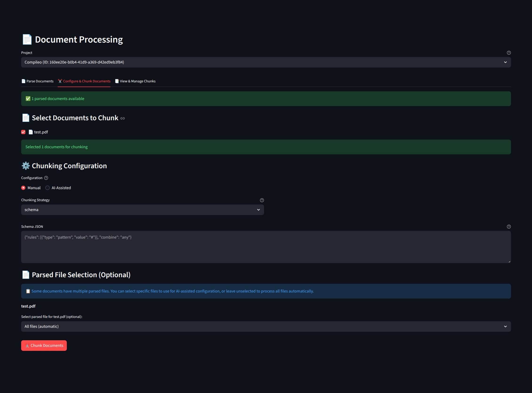Switch to the Parse Documents tab
The width and height of the screenshot is (532, 393).
tap(37, 81)
